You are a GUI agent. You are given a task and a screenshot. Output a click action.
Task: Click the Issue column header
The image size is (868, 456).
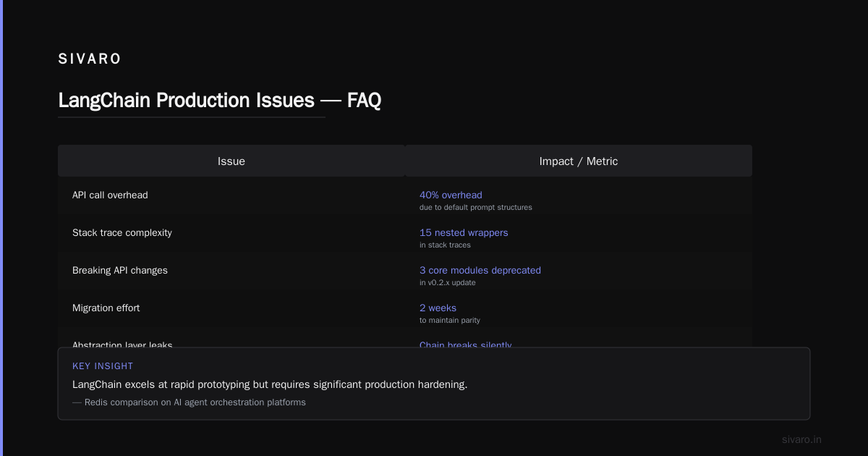pos(231,161)
